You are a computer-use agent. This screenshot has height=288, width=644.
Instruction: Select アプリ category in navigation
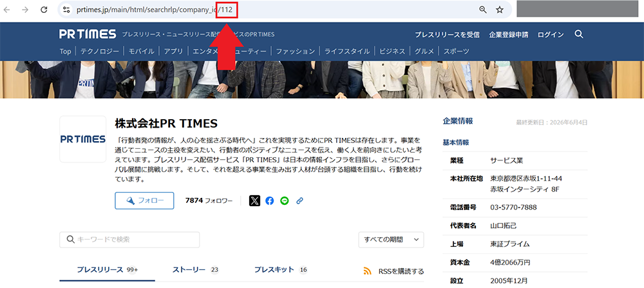point(173,52)
